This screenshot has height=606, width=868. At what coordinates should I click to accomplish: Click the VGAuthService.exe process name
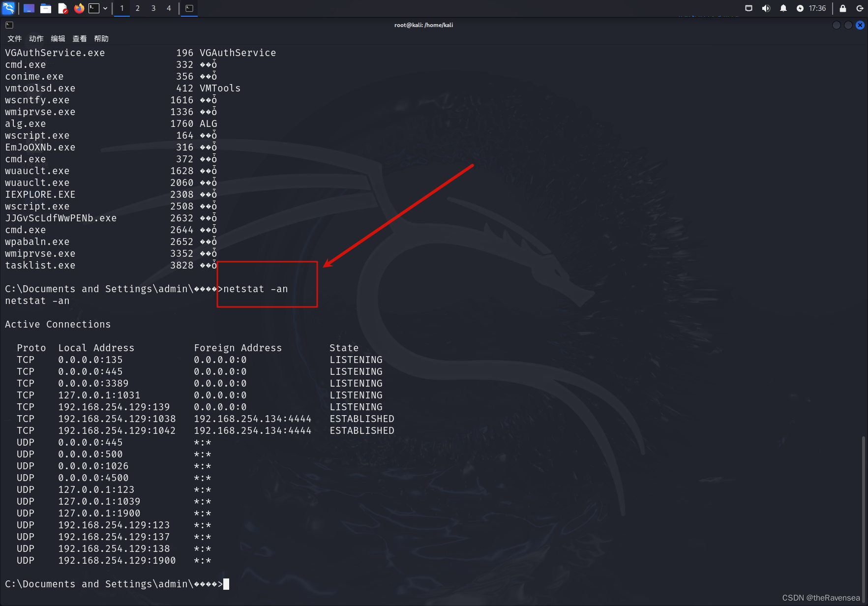click(55, 53)
